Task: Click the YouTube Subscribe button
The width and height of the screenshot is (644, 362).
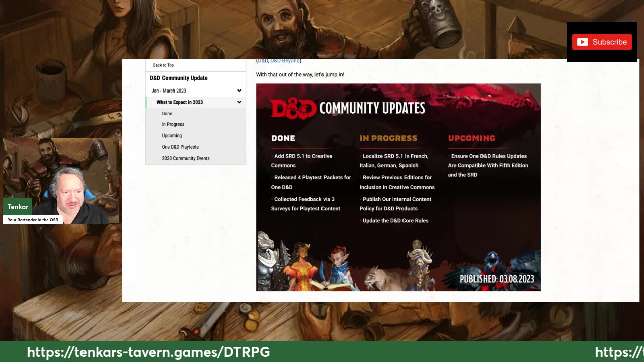Action: (x=602, y=42)
